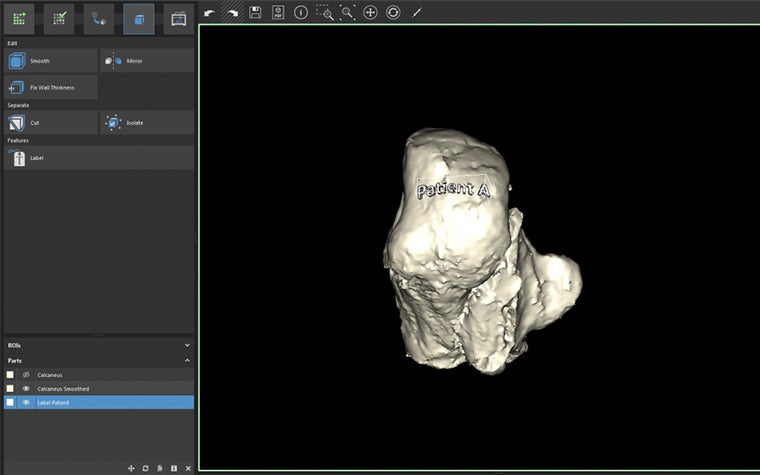Click the Calcaneus Smoothed color swatch
Image resolution: width=760 pixels, height=475 pixels.
click(x=10, y=388)
